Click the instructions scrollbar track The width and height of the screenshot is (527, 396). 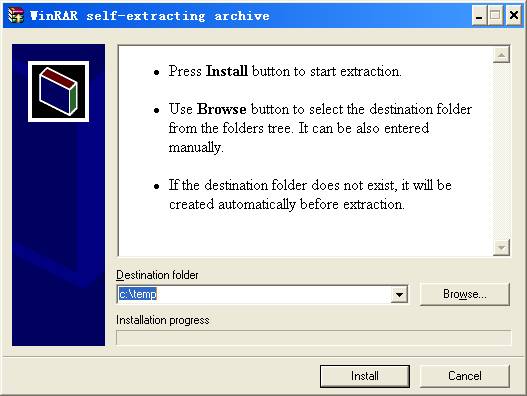click(501, 151)
